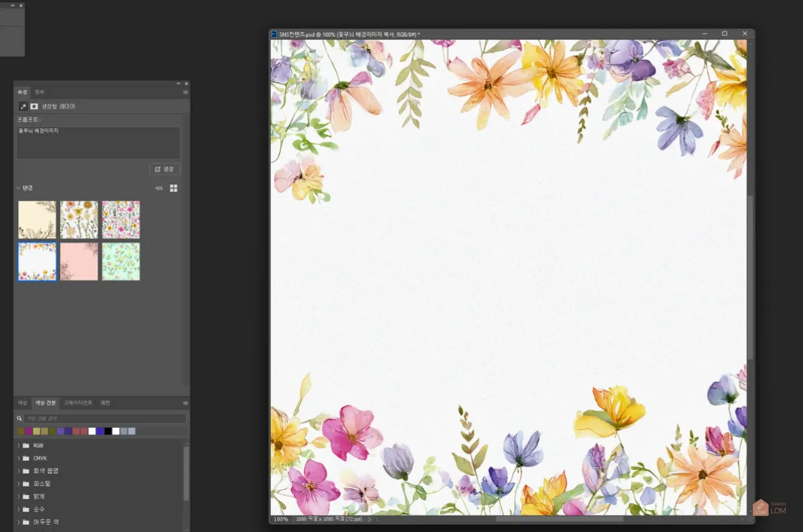
Task: Click the 4/6 variation counter
Action: 159,189
